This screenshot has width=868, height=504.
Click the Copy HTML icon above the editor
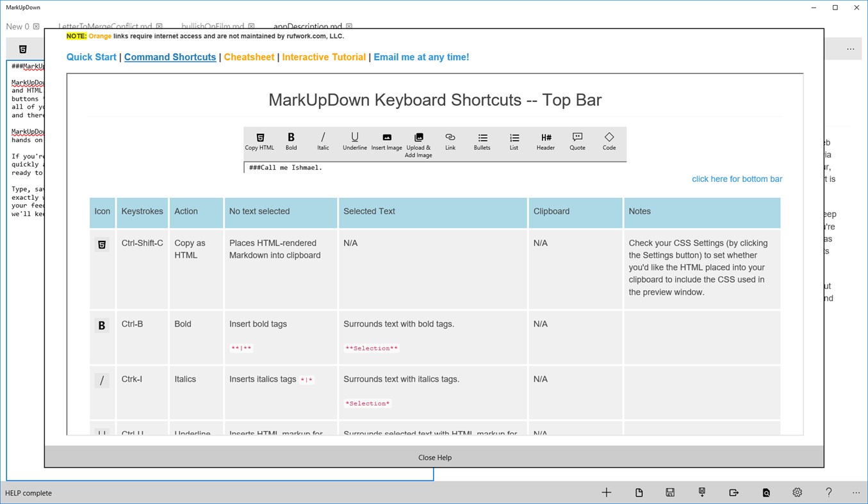[24, 49]
